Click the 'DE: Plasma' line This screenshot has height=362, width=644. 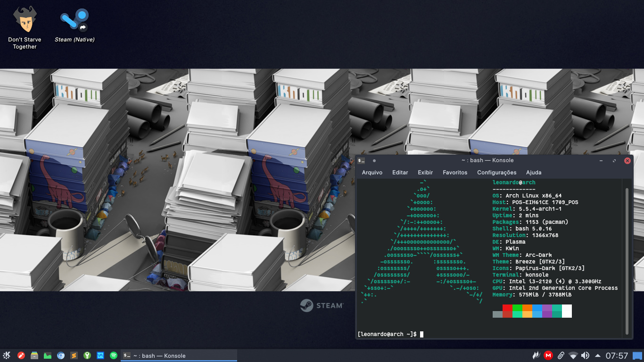tap(509, 242)
